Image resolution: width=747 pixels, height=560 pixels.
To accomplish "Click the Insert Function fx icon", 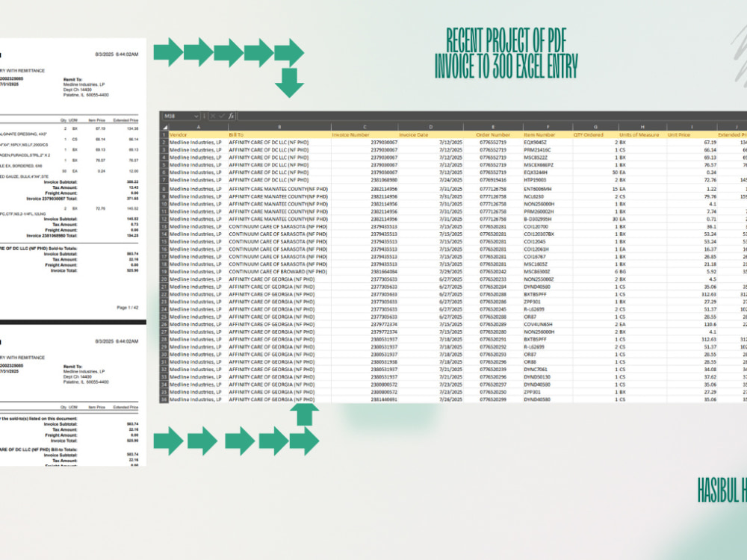I will (x=231, y=116).
